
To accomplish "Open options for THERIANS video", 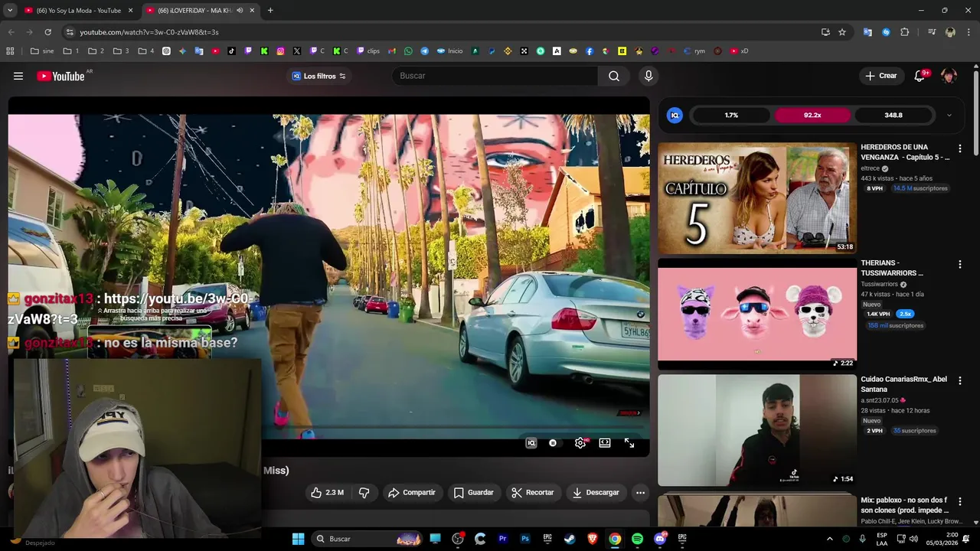I will point(959,264).
